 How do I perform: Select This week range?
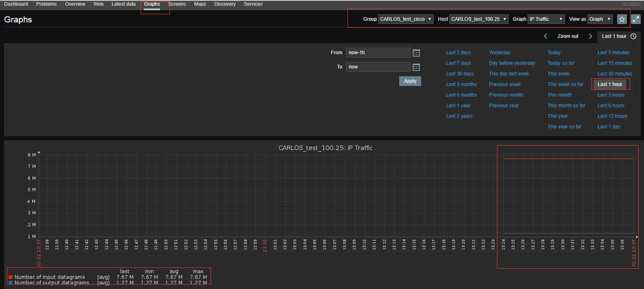coord(558,74)
